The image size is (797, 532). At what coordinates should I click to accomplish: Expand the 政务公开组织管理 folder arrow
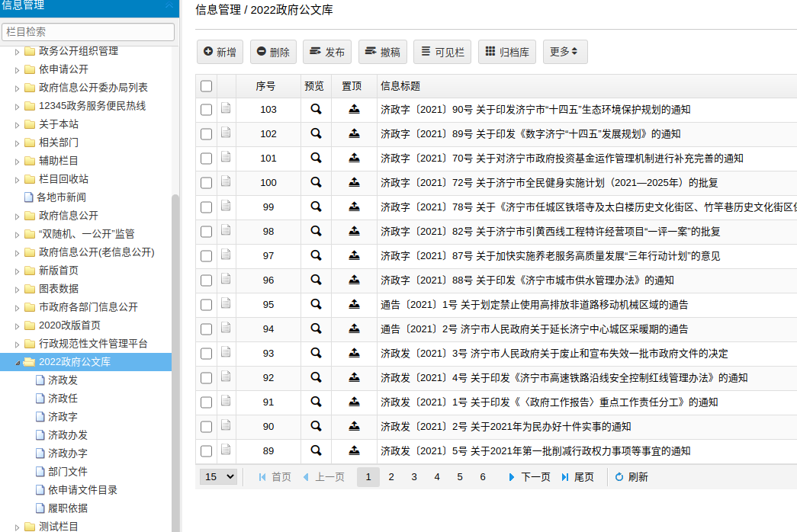point(17,52)
